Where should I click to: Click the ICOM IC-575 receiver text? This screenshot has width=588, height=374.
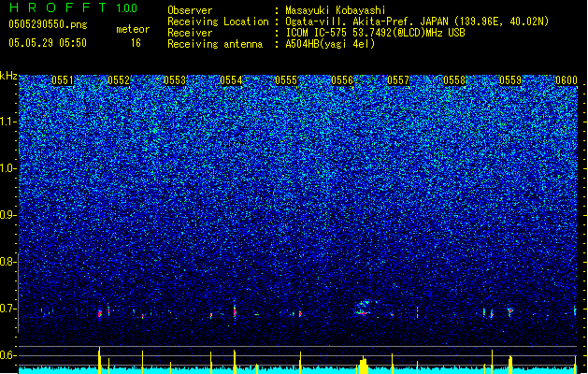[x=376, y=33]
